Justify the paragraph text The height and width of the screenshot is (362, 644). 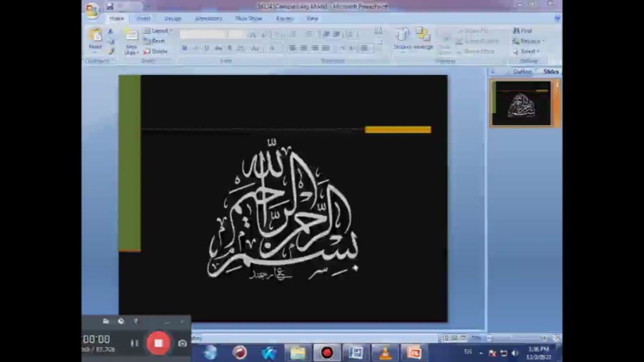[x=326, y=49]
